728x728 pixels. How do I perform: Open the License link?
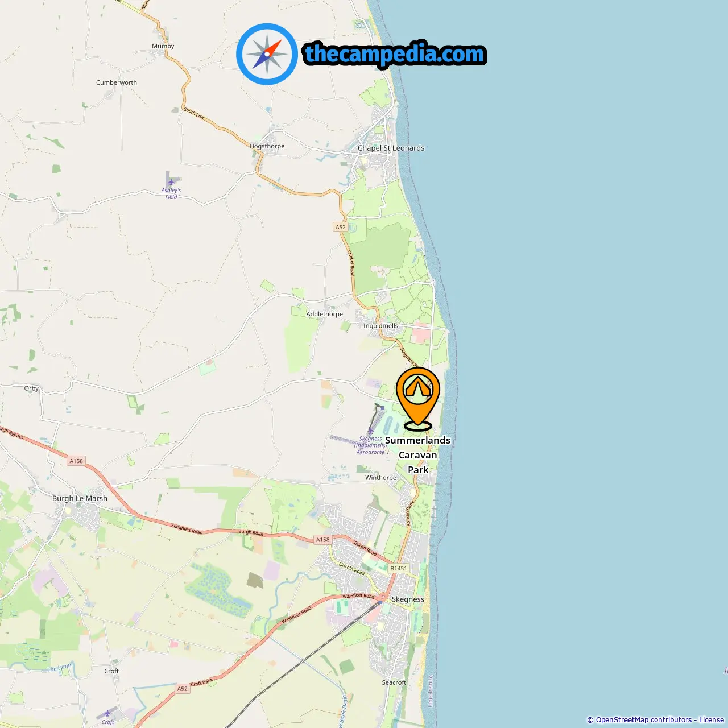tap(712, 720)
